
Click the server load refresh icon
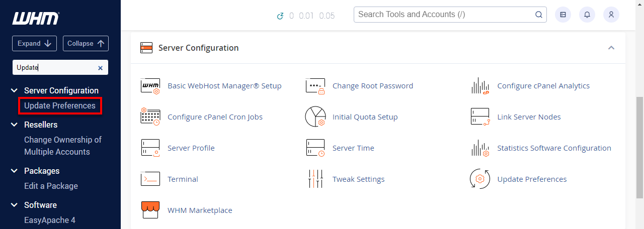point(280,16)
